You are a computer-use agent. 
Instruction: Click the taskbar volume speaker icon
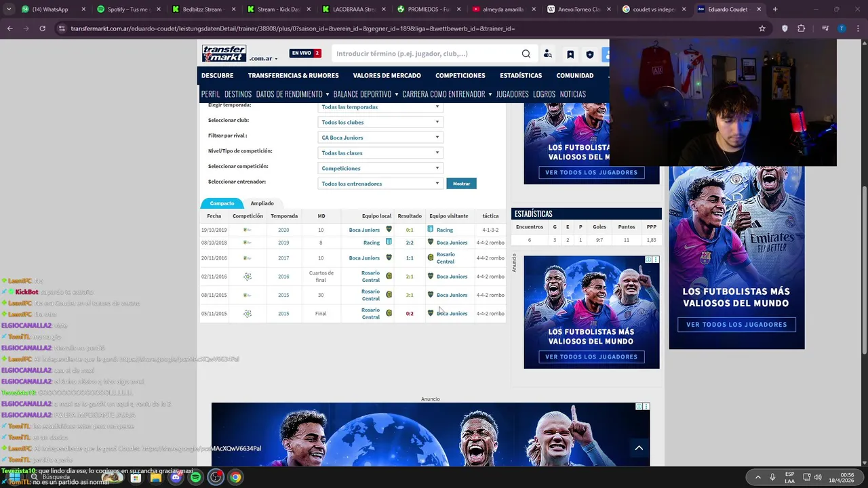tap(818, 477)
